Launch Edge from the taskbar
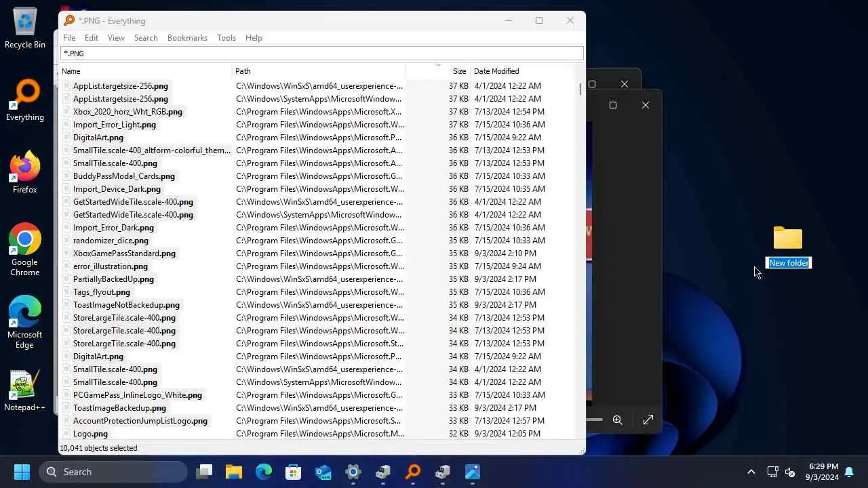The width and height of the screenshot is (868, 488). coord(264,472)
